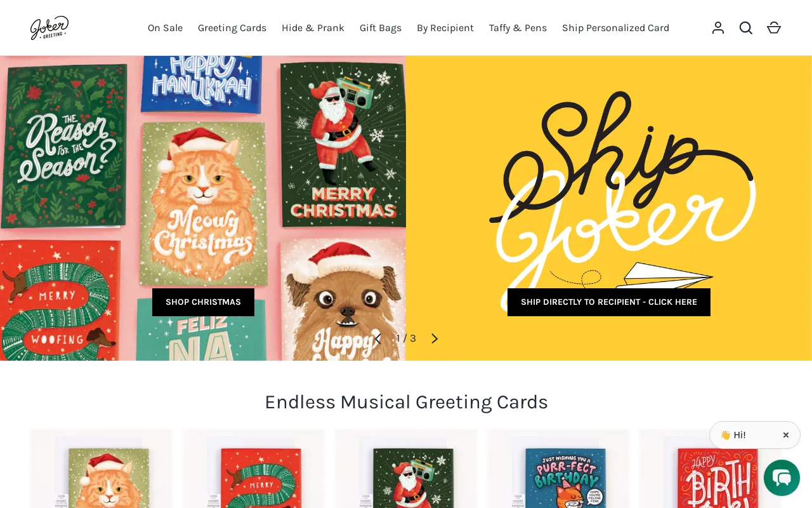This screenshot has height=508, width=812.
Task: Click Ship Directly to Recipient button
Action: pyautogui.click(x=609, y=302)
